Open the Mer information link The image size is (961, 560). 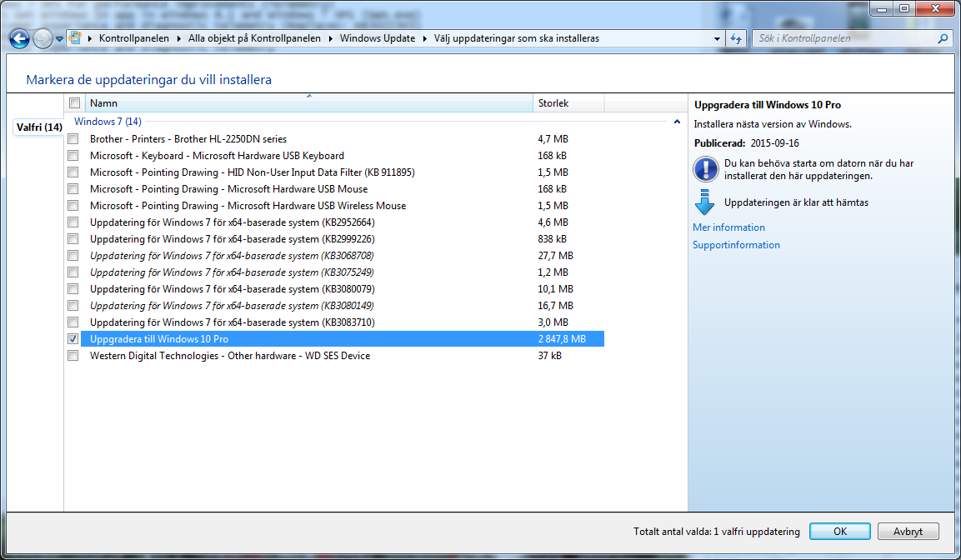pos(728,227)
